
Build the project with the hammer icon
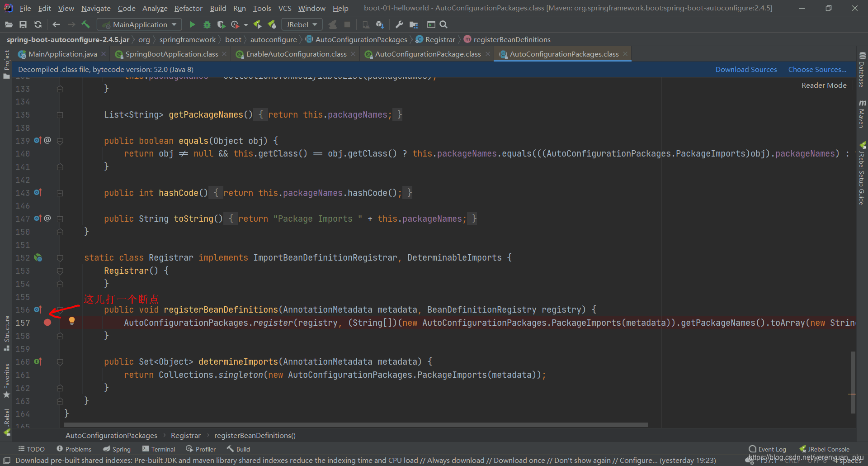coord(85,24)
